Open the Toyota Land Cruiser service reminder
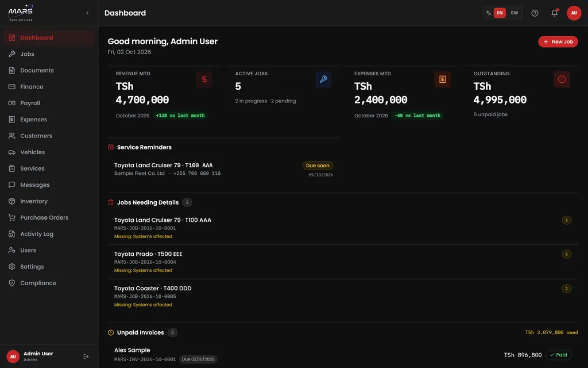This screenshot has width=588, height=368. [x=224, y=170]
